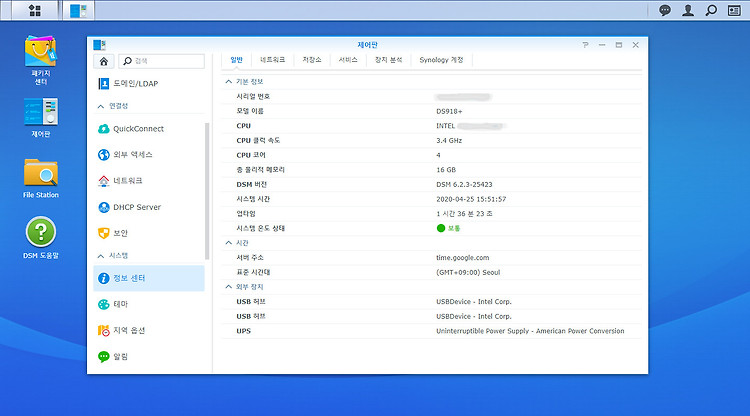Click the CPU 코어 row label

click(x=251, y=155)
